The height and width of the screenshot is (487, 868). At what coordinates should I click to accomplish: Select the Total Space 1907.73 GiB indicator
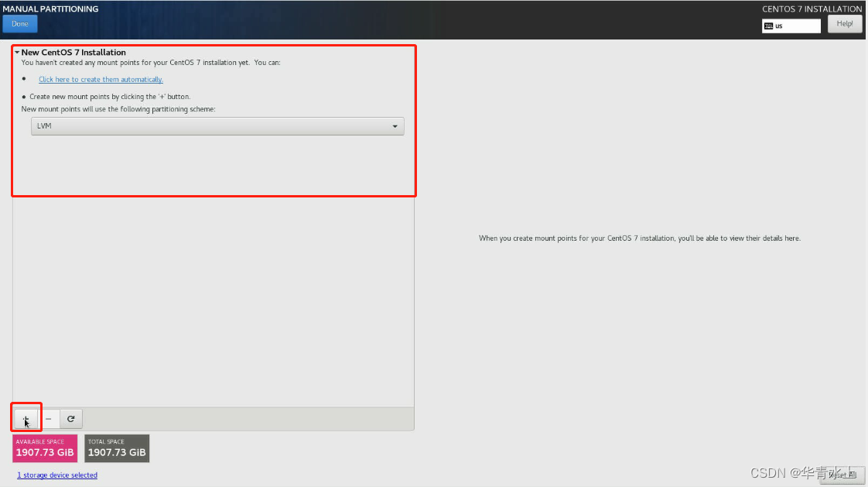[117, 448]
